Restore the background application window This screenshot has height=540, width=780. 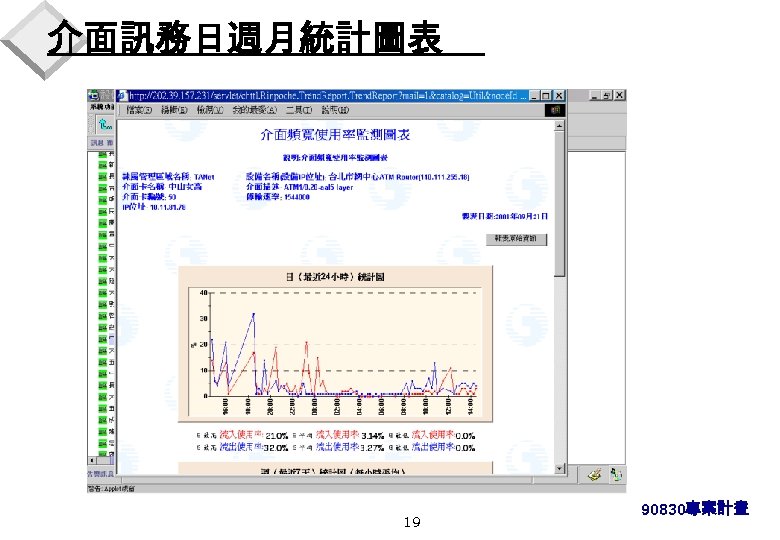point(607,95)
